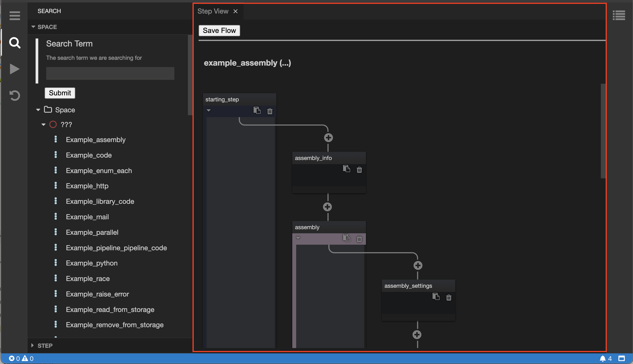Copy the starting_step node
The image size is (633, 364).
tap(257, 110)
